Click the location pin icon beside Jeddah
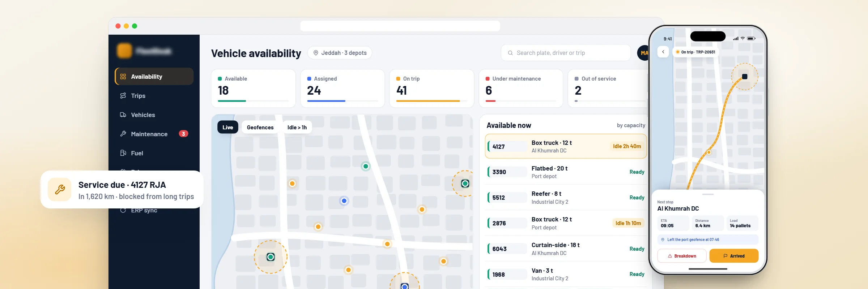Viewport: 868px width, 289px height. [x=316, y=53]
